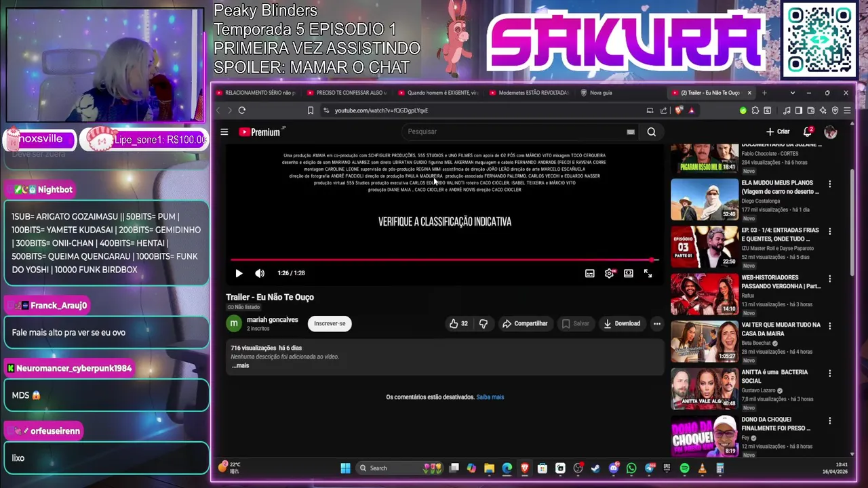
Task: Switch to Quando homem é EXIGENTE tab
Action: click(438, 93)
